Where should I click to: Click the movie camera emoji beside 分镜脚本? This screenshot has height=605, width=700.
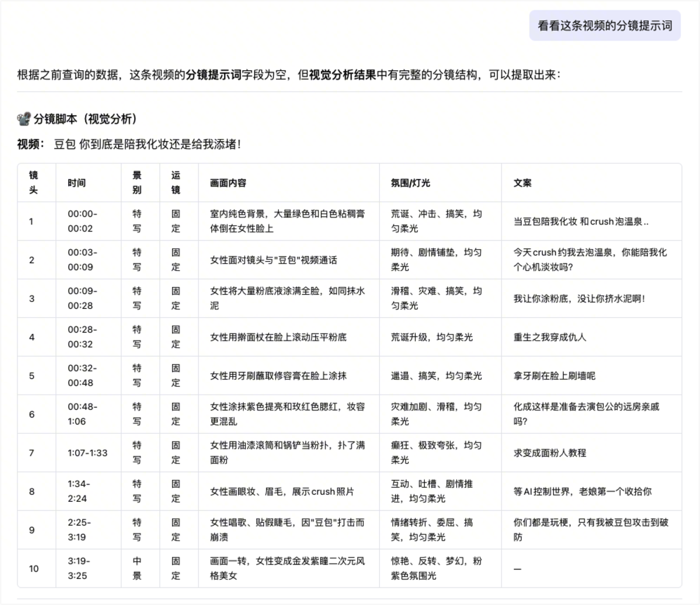tap(24, 119)
